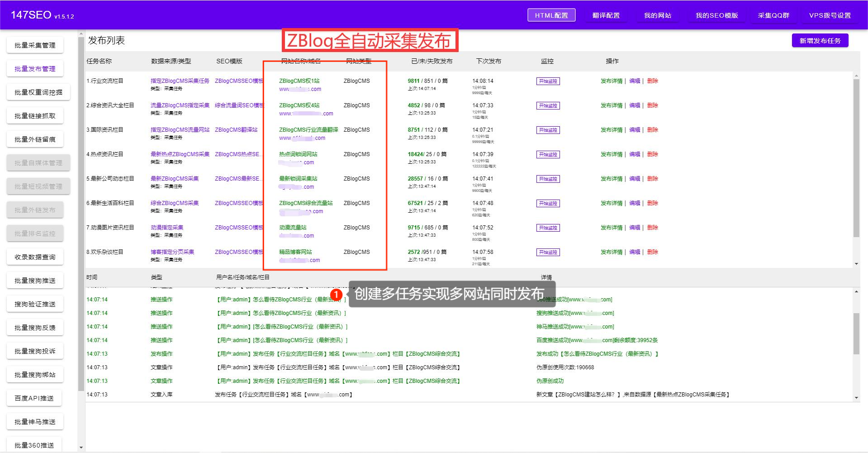Open 最新热点ZBlogCMS采集 data source link
868x453 pixels.
(180, 154)
